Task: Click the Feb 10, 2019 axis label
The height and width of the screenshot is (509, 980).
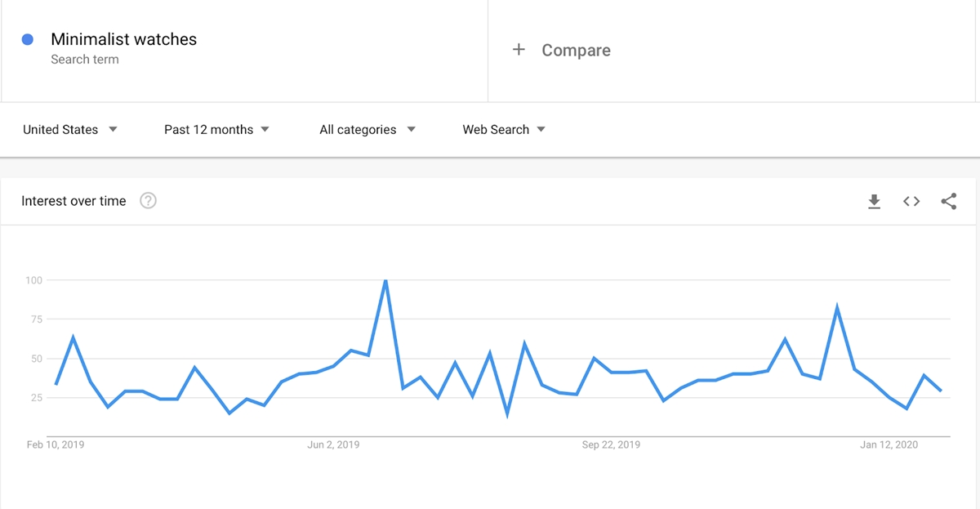Action: click(56, 445)
